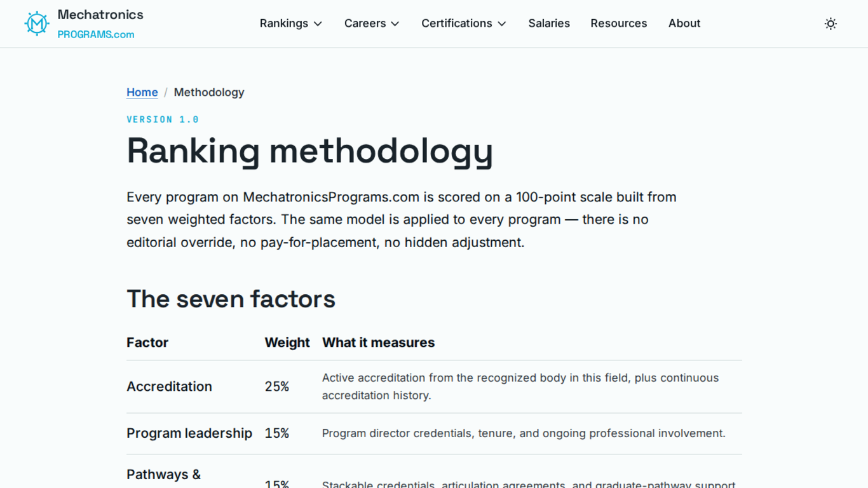The image size is (868, 488).
Task: Click the What it measures column header
Action: 378,342
